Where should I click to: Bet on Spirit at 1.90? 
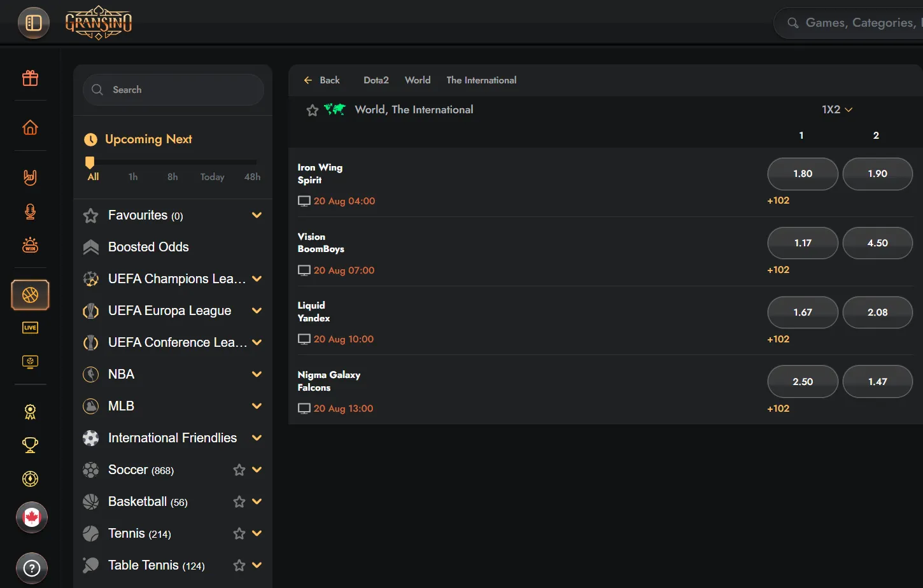[878, 174]
